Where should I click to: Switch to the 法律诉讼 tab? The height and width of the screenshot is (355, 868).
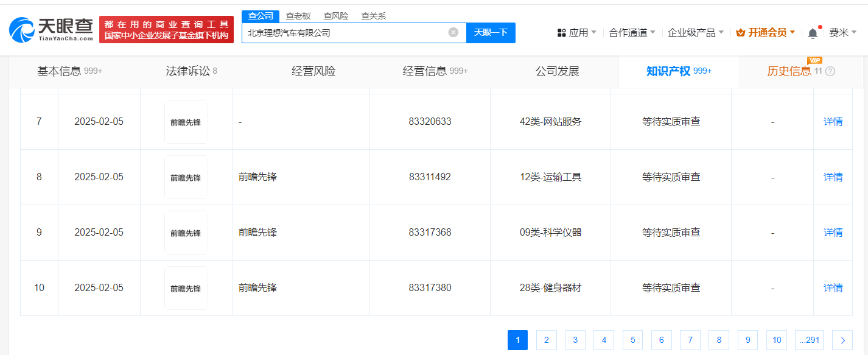191,71
